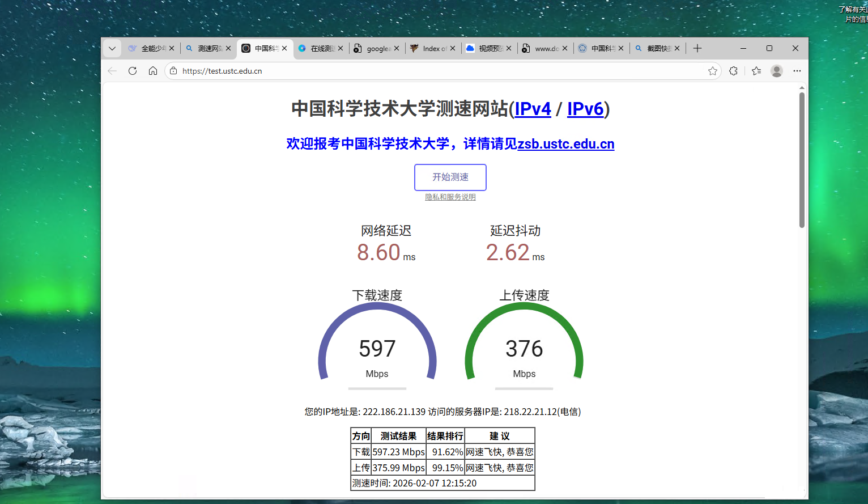Open the 隐私和服务说明 link
868x504 pixels.
(x=450, y=197)
